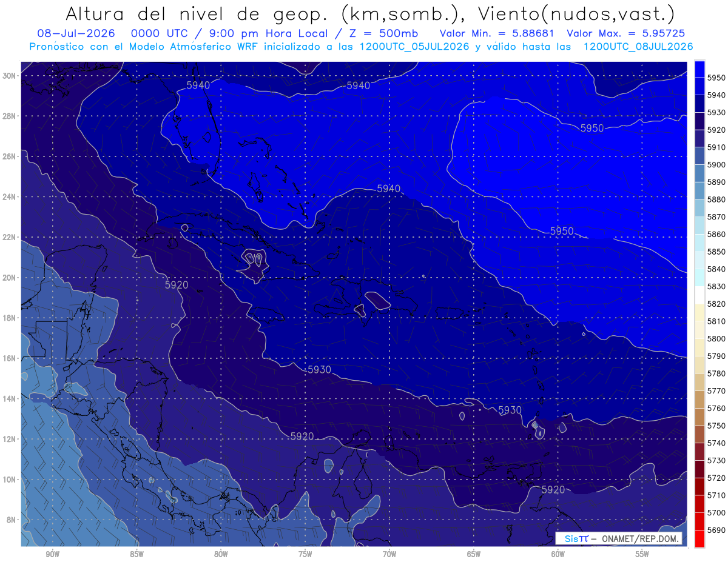Click tan legend band between 5760 and 5770

click(x=699, y=400)
